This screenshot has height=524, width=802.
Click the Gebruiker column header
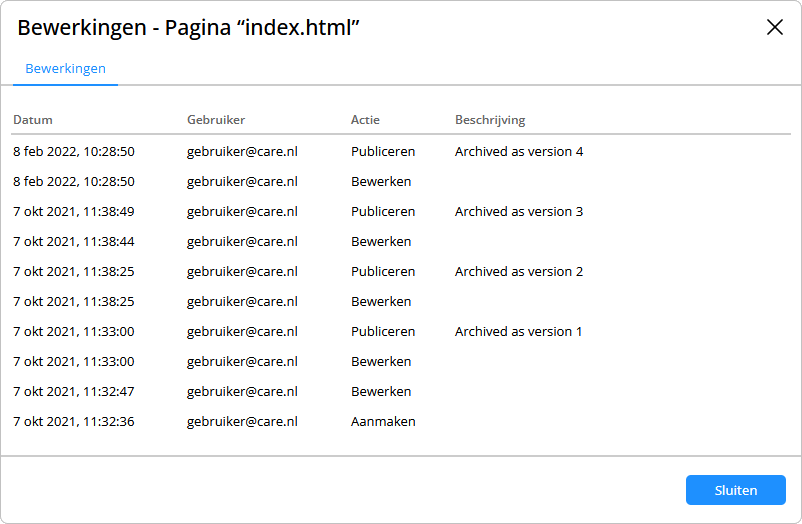coord(216,120)
